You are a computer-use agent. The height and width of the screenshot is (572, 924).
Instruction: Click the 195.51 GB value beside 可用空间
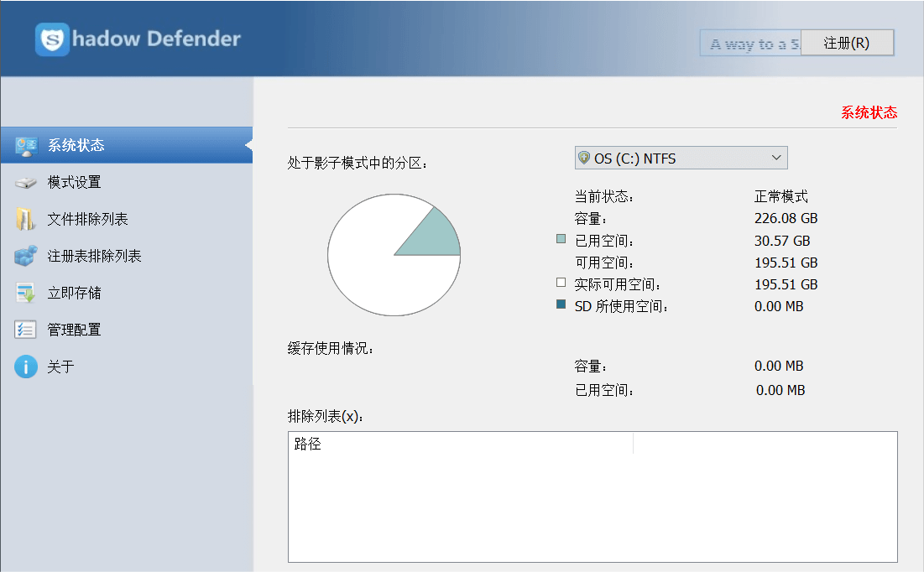click(x=786, y=263)
